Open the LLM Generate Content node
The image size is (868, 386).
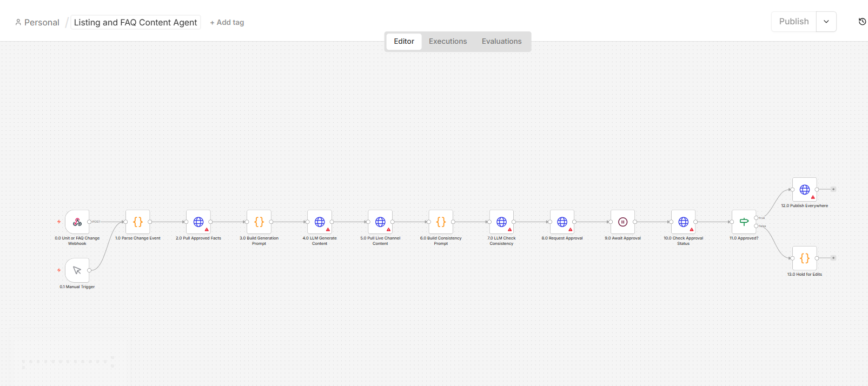coord(320,222)
